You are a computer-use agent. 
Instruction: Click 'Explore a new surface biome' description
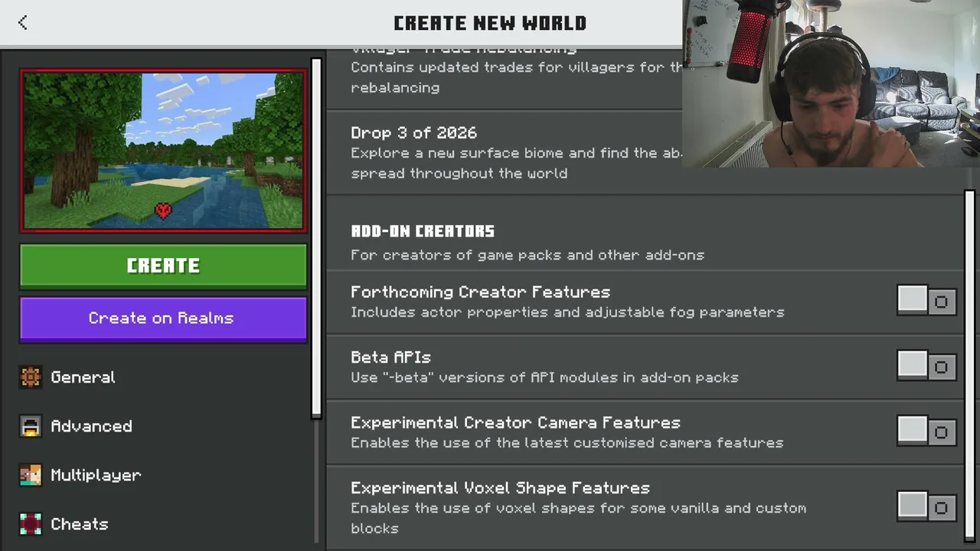(516, 163)
